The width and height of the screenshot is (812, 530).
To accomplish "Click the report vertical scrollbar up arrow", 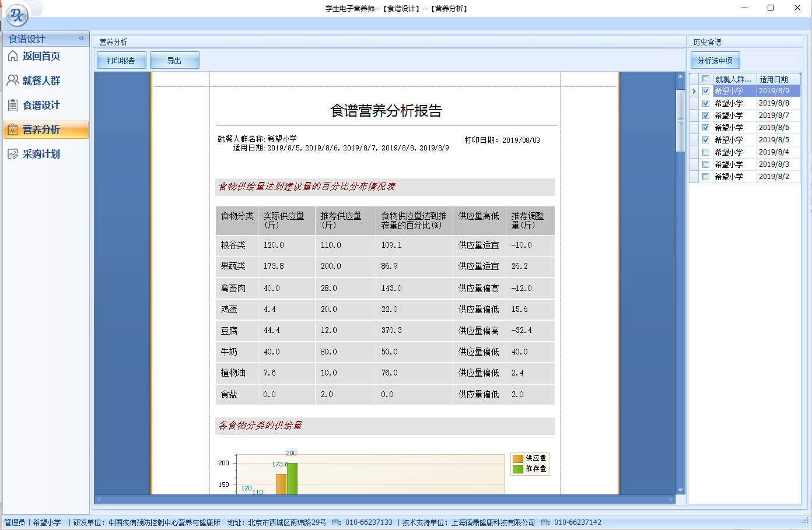I will 680,76.
